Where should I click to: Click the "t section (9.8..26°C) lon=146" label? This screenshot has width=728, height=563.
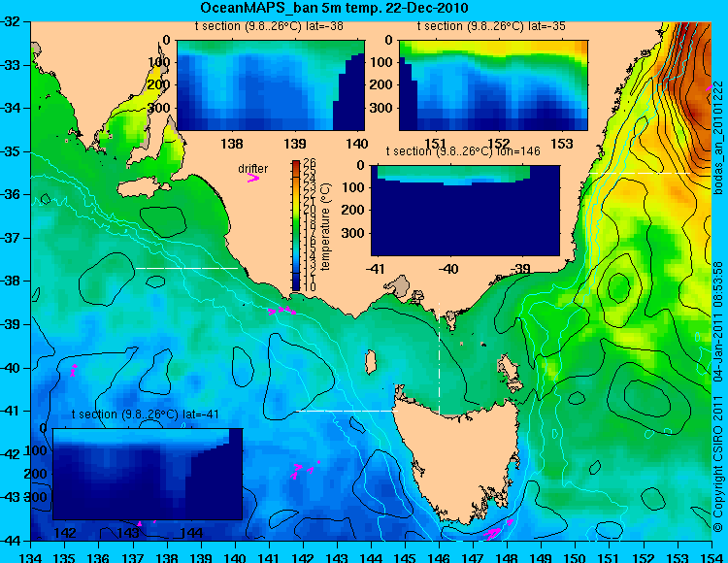(x=463, y=151)
